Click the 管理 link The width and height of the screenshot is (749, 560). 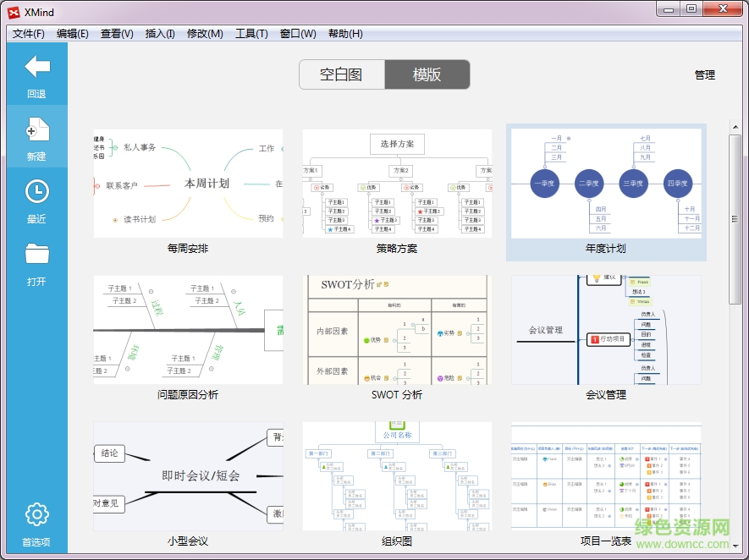click(704, 74)
